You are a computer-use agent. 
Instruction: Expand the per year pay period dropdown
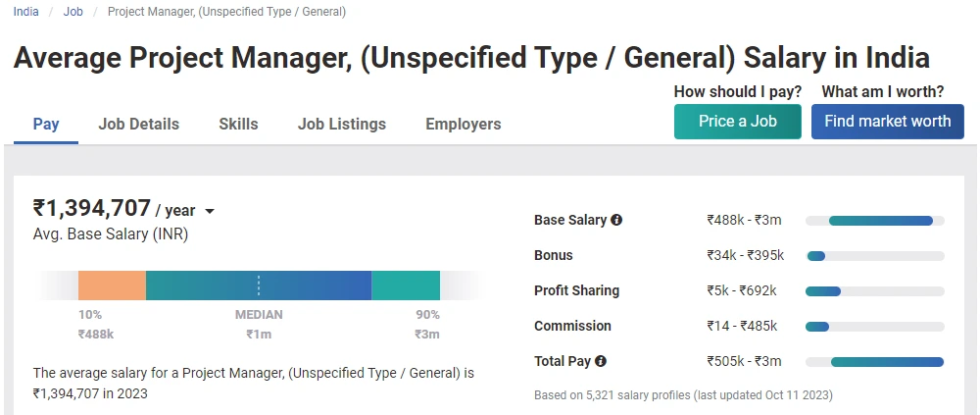click(210, 212)
